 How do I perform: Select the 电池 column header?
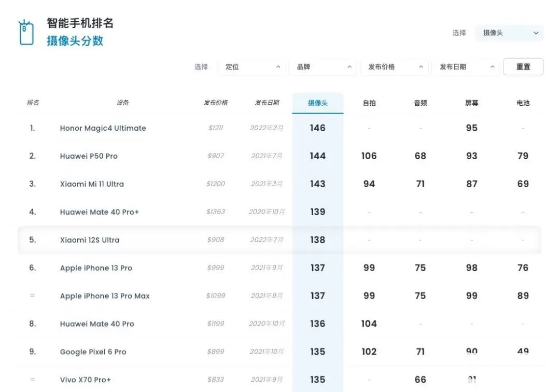click(x=523, y=103)
